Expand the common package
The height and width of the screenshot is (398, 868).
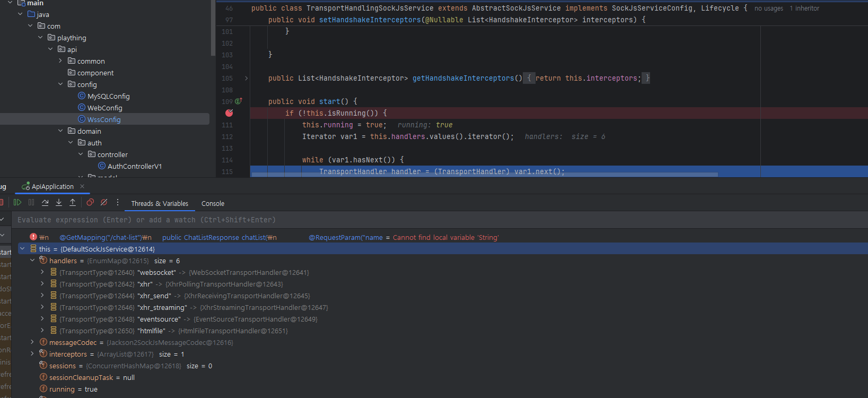pyautogui.click(x=60, y=60)
